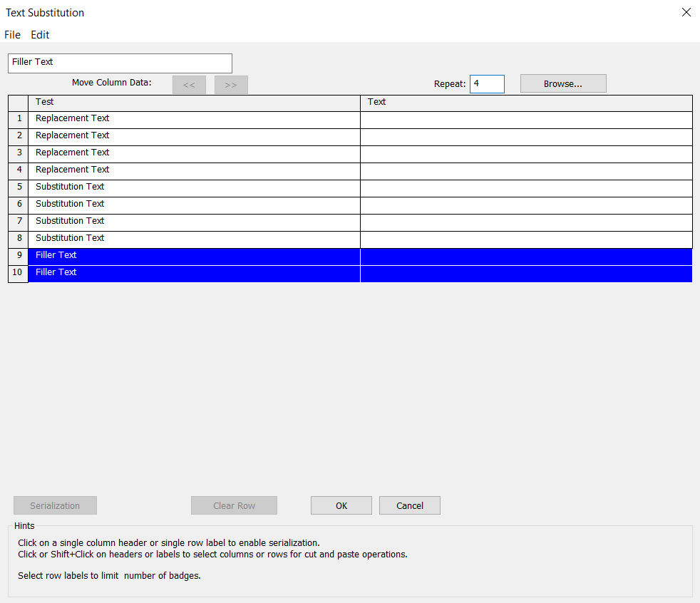Open the File menu

tap(12, 34)
